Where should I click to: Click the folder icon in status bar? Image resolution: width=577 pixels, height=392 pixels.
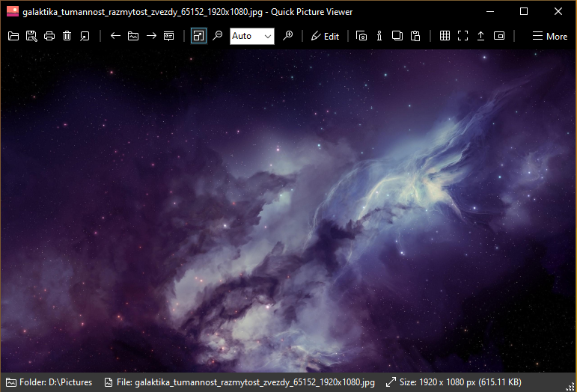tap(11, 382)
